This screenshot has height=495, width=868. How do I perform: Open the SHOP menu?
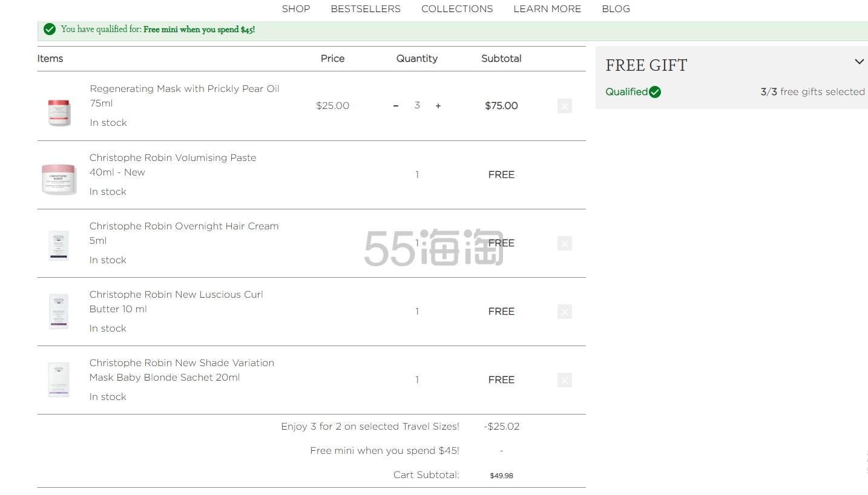click(x=296, y=8)
